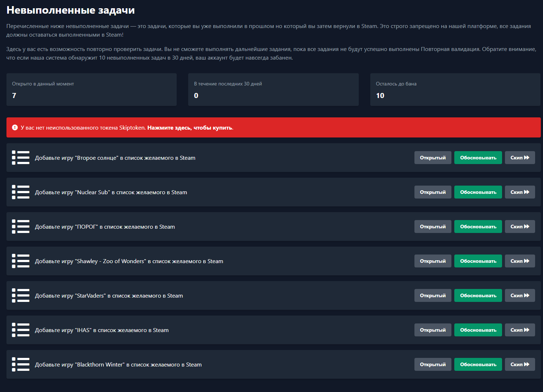Click the "Невыполненные задачи" page heading
The image size is (543, 392).
(x=71, y=10)
